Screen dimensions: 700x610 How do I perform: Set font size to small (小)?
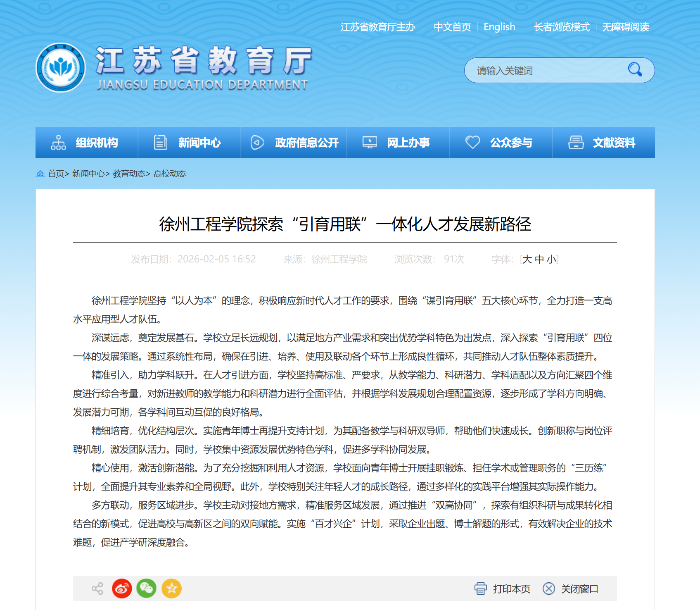click(551, 260)
